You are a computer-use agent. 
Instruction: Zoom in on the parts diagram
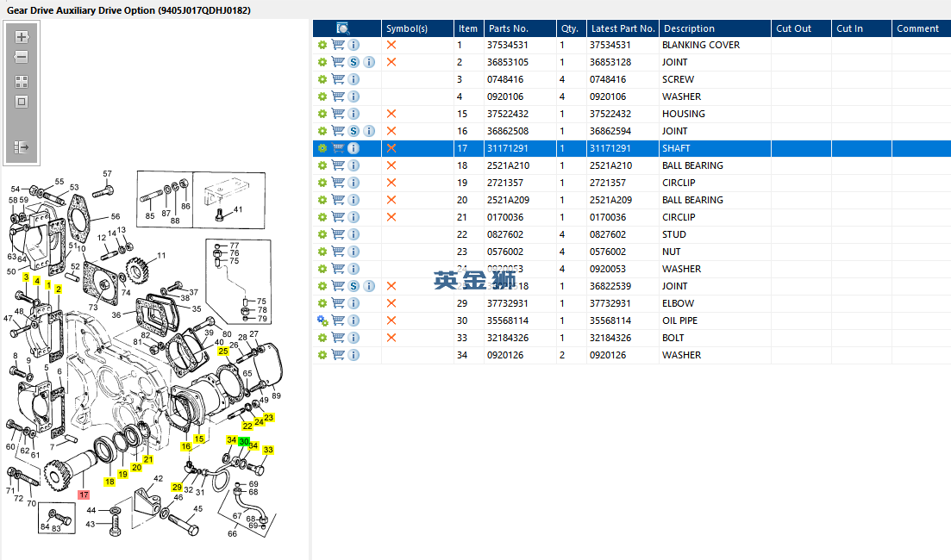click(x=22, y=37)
